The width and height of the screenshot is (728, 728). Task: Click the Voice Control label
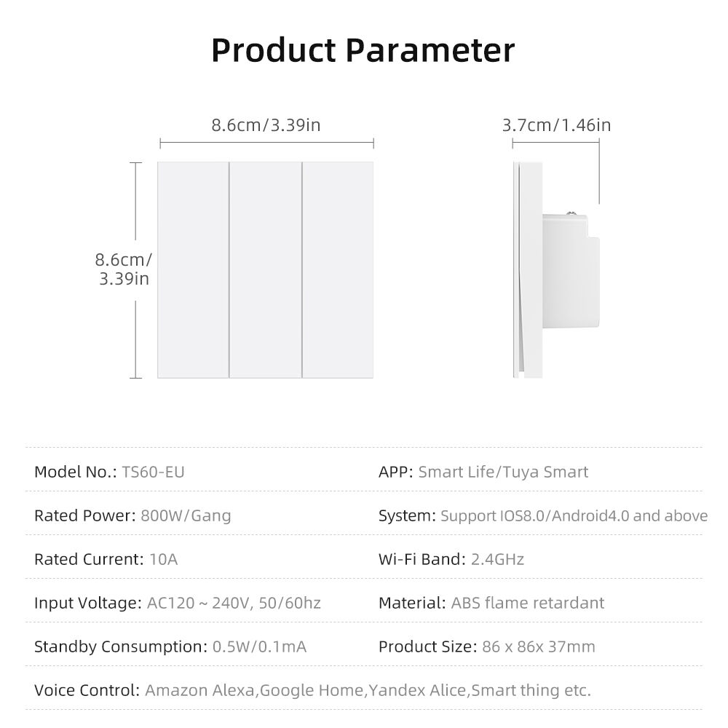[x=87, y=690]
